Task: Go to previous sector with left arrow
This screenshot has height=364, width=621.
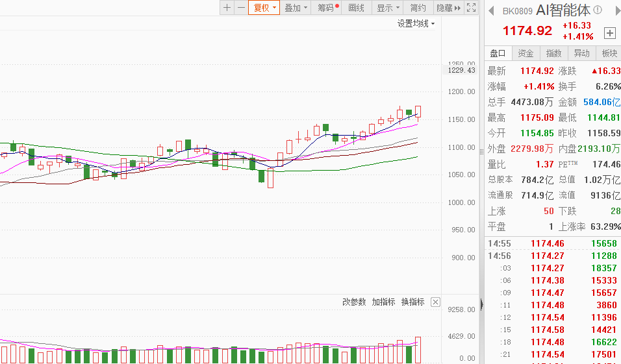Action: point(492,10)
